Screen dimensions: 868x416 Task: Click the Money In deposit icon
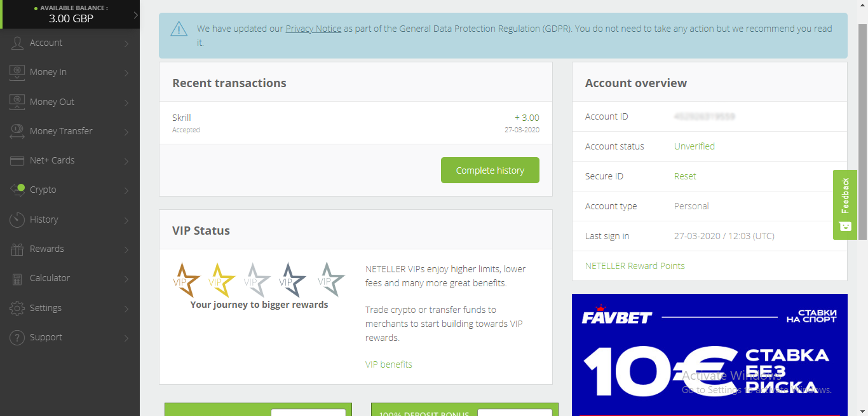pyautogui.click(x=17, y=72)
